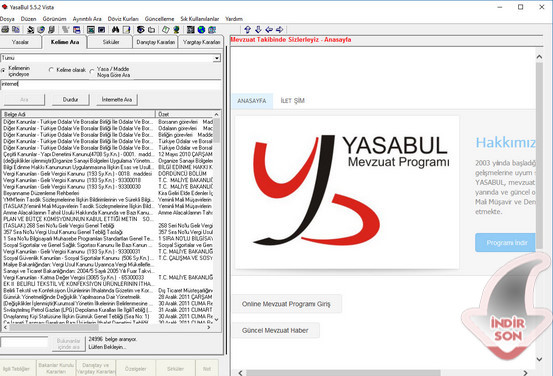Switch to the Sirküler tab

(111, 42)
